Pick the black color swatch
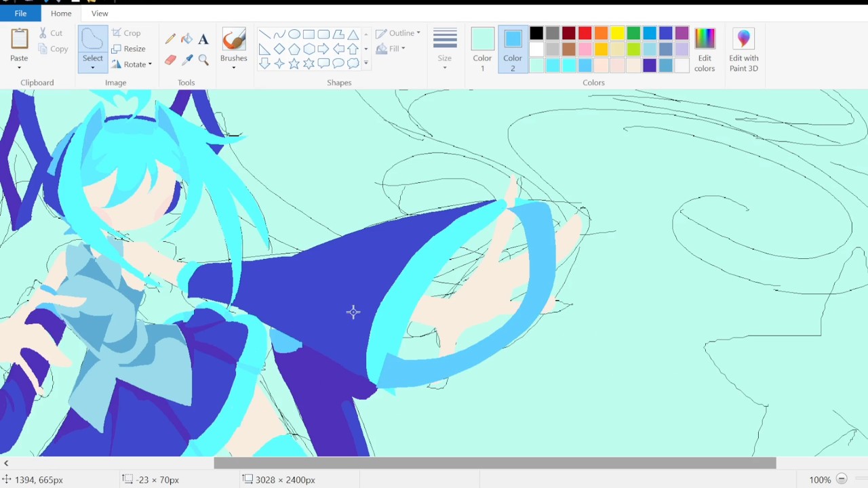This screenshot has width=868, height=488. pyautogui.click(x=536, y=33)
